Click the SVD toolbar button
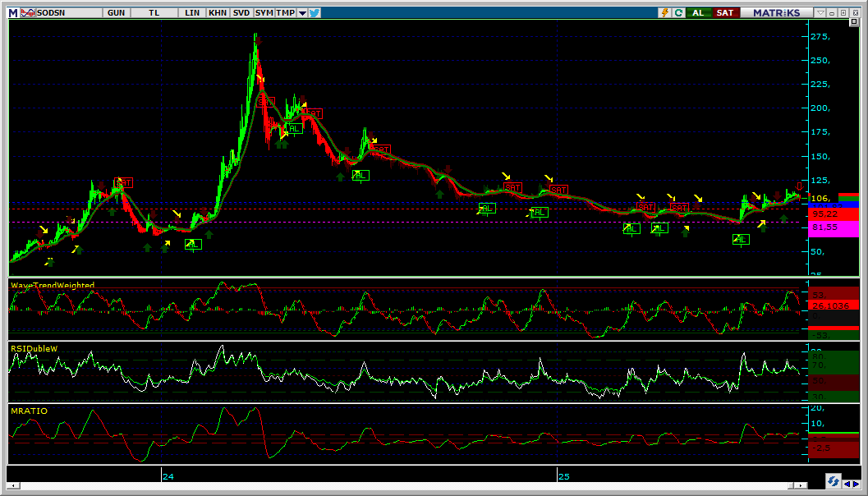 pos(241,13)
